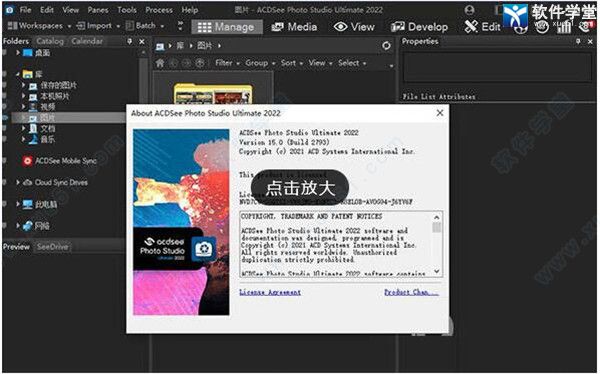Expand the 本机照片 node arrow
The width and height of the screenshot is (600, 374).
(x=24, y=96)
